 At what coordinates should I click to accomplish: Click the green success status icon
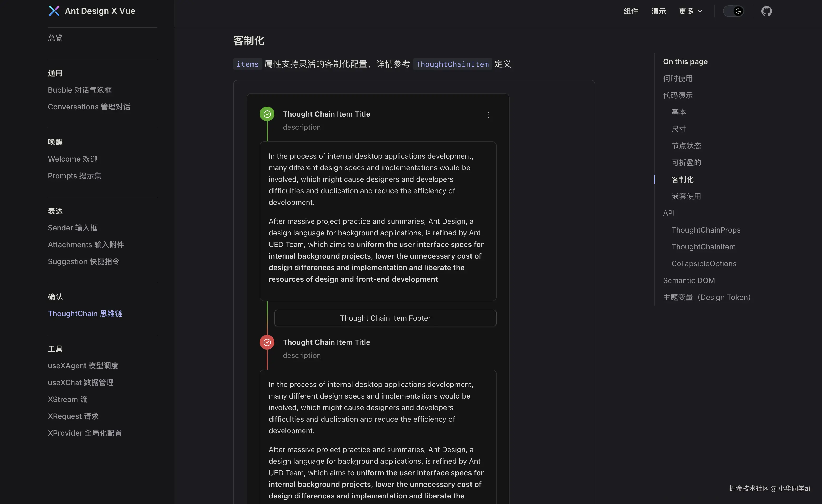coord(267,114)
